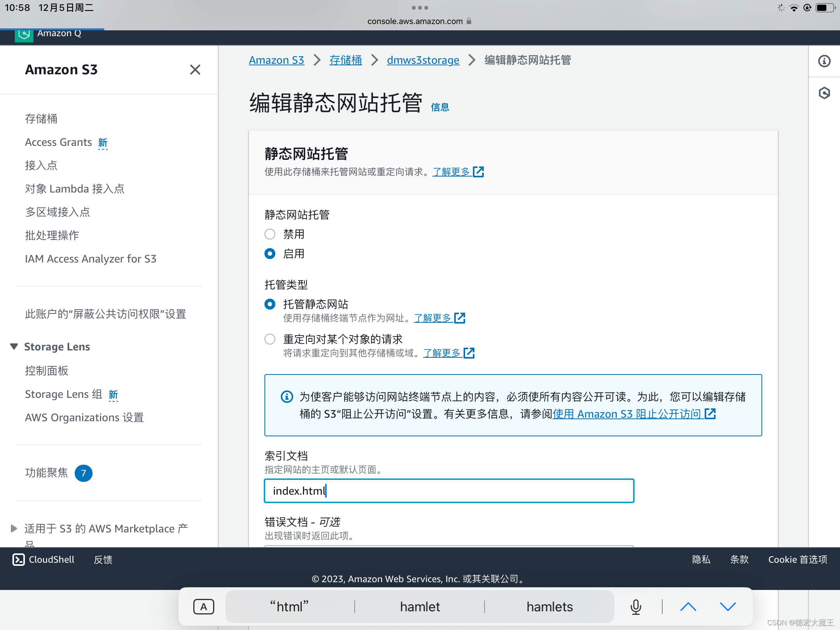840x630 pixels.
Task: Open 使用 Amazon S3 阻止公开访问 link
Action: point(634,414)
